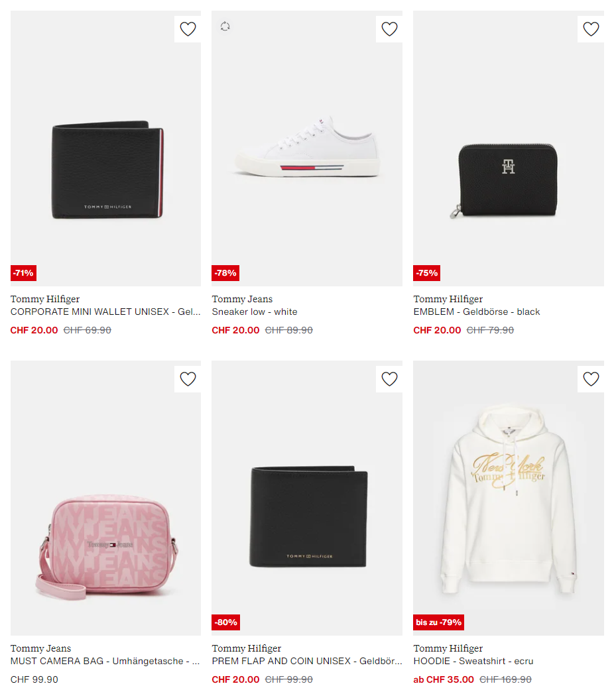Add Prem Flap and Coin wallet to wishlist

389,379
